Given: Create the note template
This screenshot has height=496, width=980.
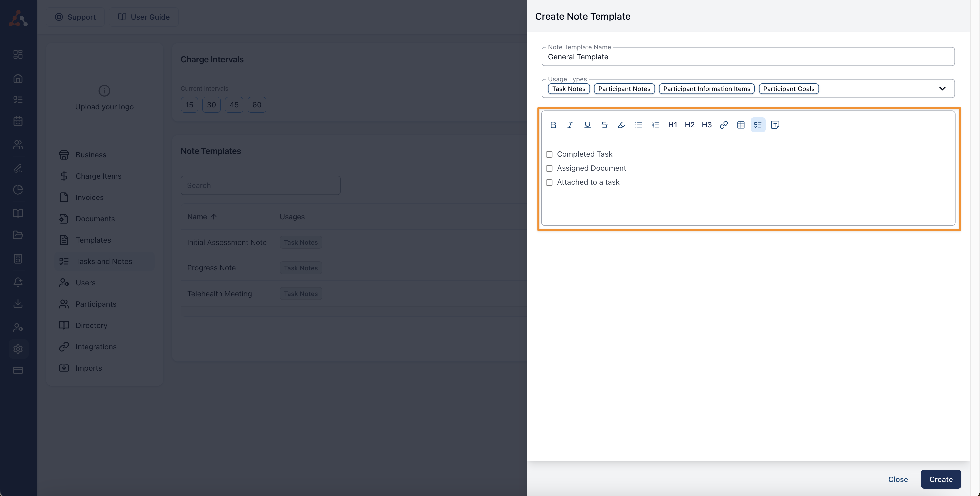Looking at the screenshot, I should [x=941, y=479].
